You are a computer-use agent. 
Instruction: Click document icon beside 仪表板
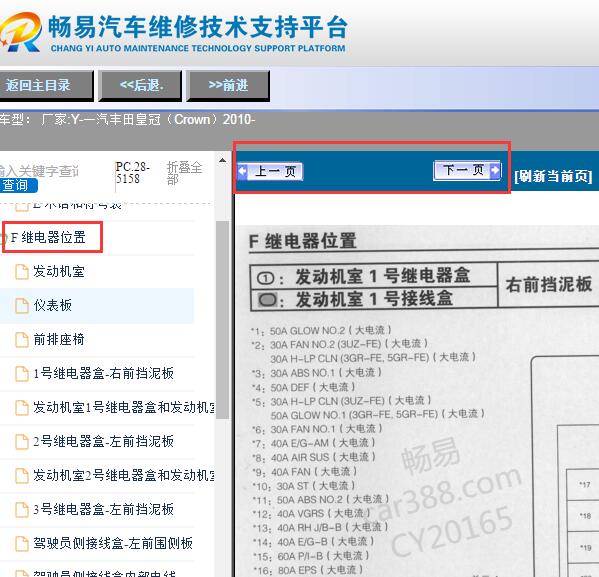pyautogui.click(x=22, y=306)
